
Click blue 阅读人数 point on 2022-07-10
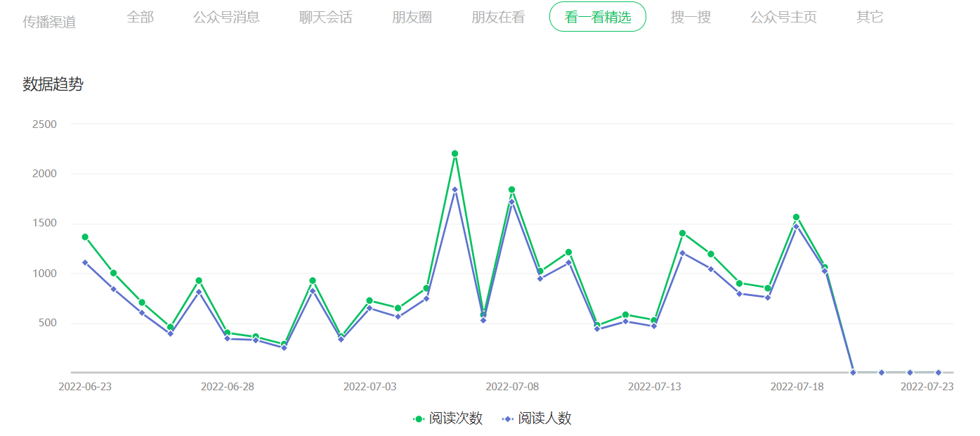pyautogui.click(x=568, y=262)
